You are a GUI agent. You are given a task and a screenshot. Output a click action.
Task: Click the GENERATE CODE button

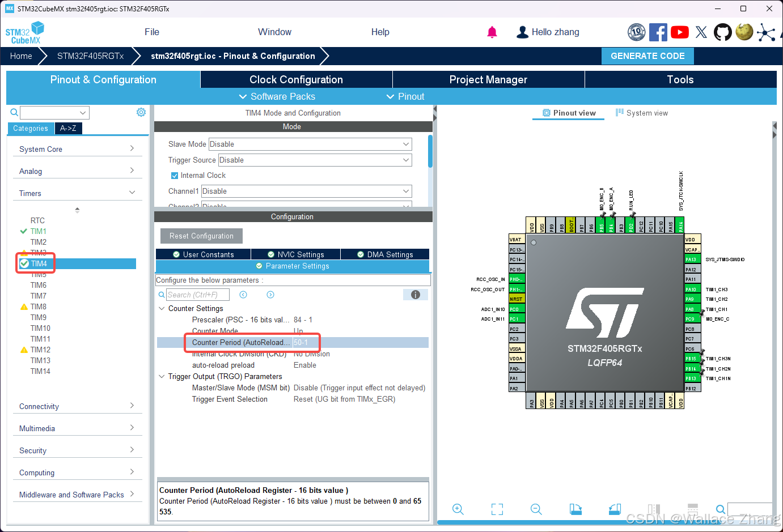(x=647, y=56)
